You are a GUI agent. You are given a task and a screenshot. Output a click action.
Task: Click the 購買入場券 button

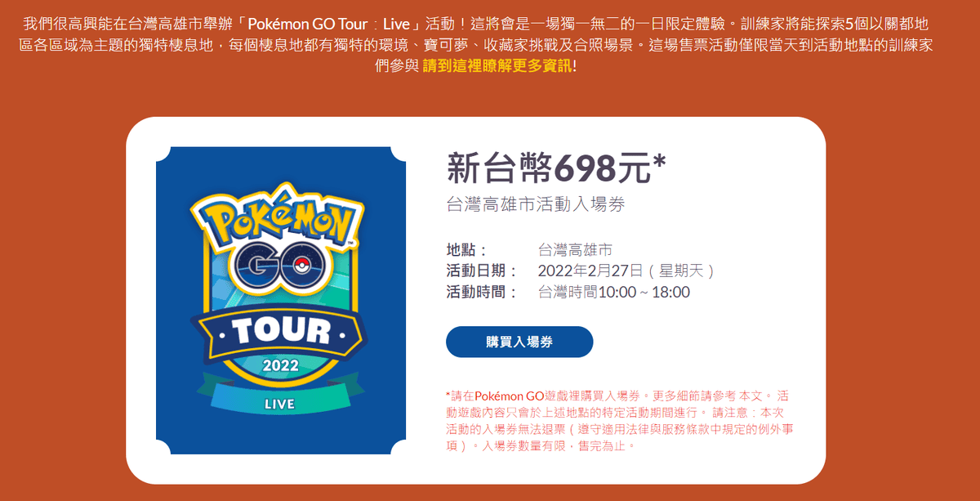pos(519,342)
